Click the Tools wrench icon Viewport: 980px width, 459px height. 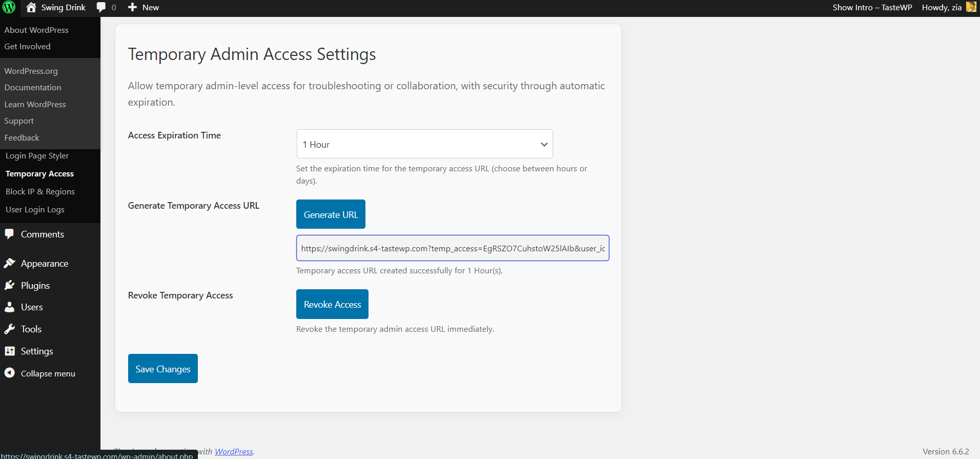point(10,329)
